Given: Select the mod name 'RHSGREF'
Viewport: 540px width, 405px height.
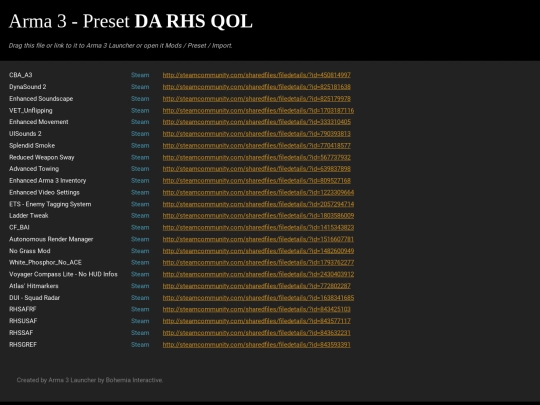Looking at the screenshot, I should click(23, 344).
